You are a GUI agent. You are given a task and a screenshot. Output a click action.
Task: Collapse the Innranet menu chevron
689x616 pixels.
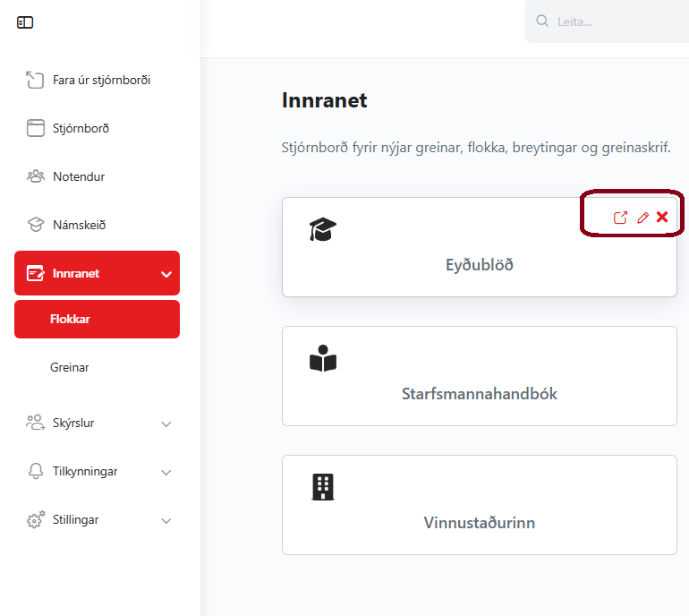pos(166,274)
